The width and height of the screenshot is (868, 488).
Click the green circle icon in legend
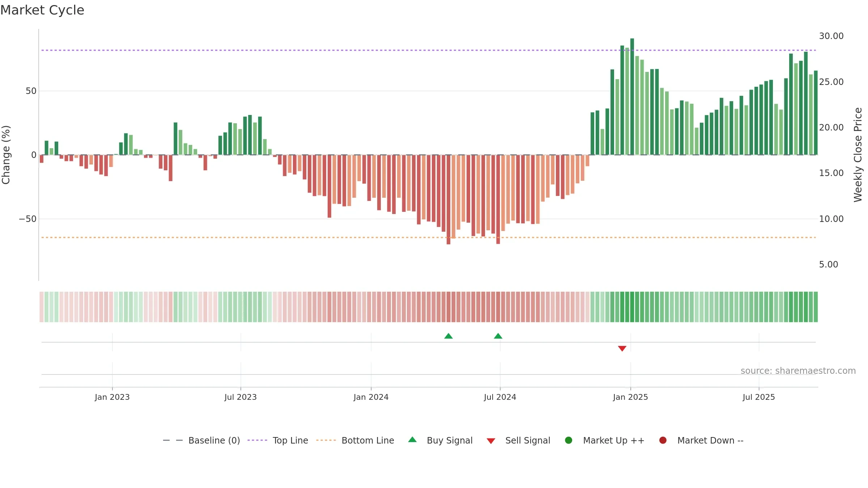pos(569,440)
